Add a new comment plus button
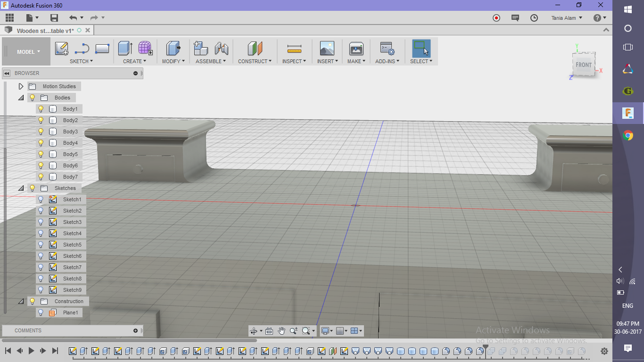The width and height of the screenshot is (644, 362). point(135,330)
